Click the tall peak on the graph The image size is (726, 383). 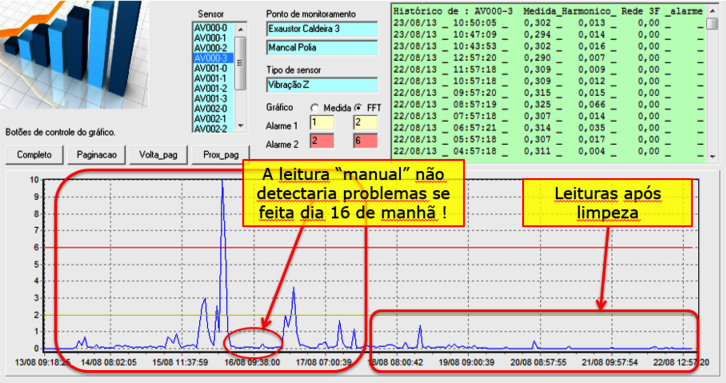223,183
